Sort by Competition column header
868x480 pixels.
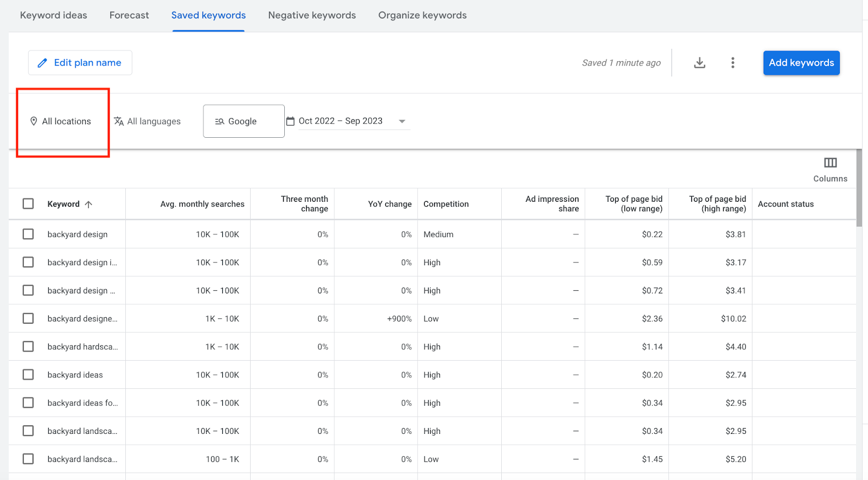[446, 204]
